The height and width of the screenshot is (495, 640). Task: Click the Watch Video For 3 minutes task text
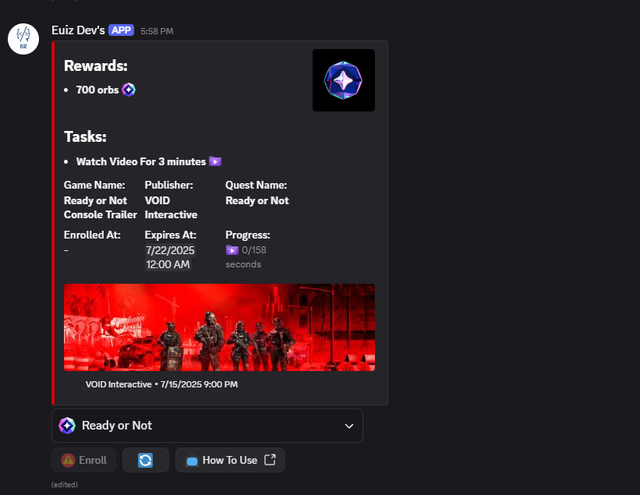141,162
